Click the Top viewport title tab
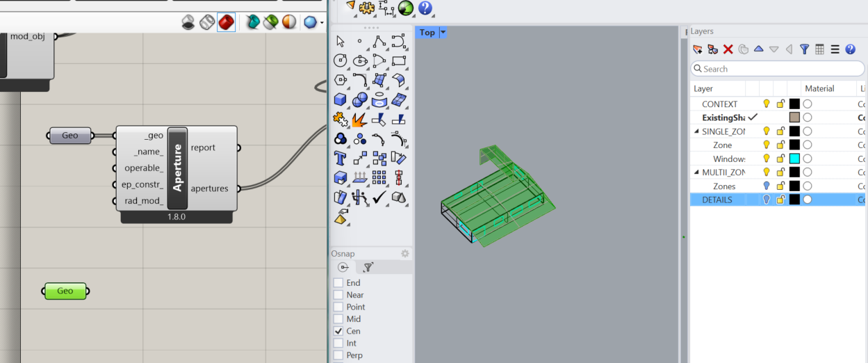This screenshot has width=868, height=363. pos(427,33)
